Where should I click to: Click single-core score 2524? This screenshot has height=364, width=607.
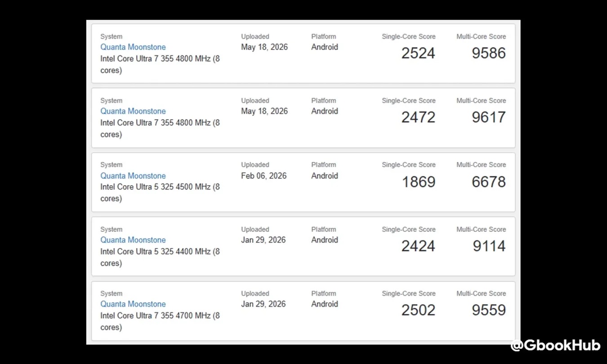pyautogui.click(x=418, y=53)
